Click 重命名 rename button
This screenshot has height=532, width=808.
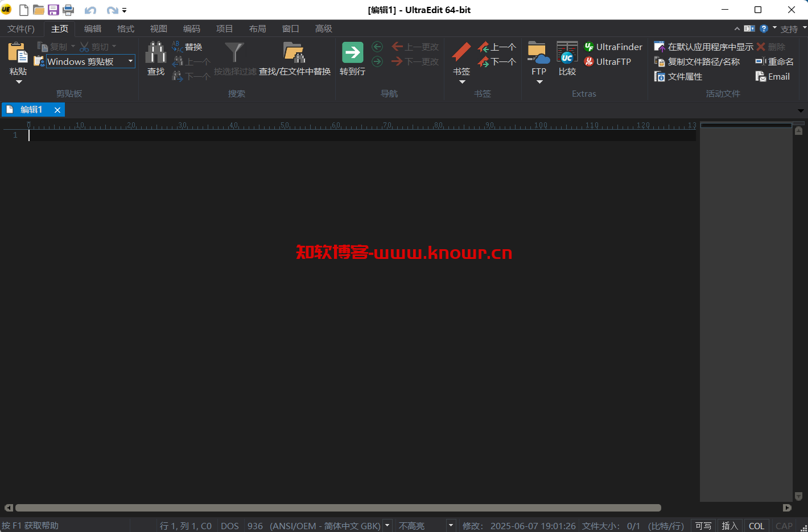(774, 61)
